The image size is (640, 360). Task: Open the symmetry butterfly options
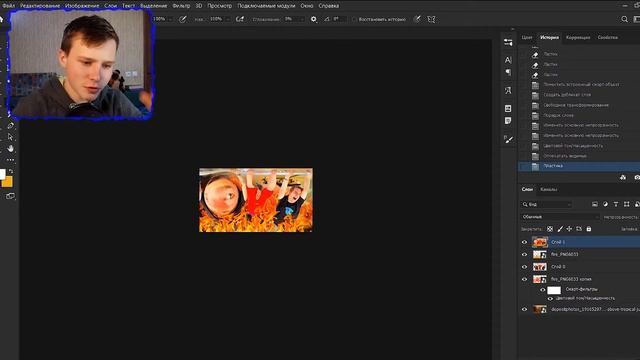pyautogui.click(x=431, y=19)
